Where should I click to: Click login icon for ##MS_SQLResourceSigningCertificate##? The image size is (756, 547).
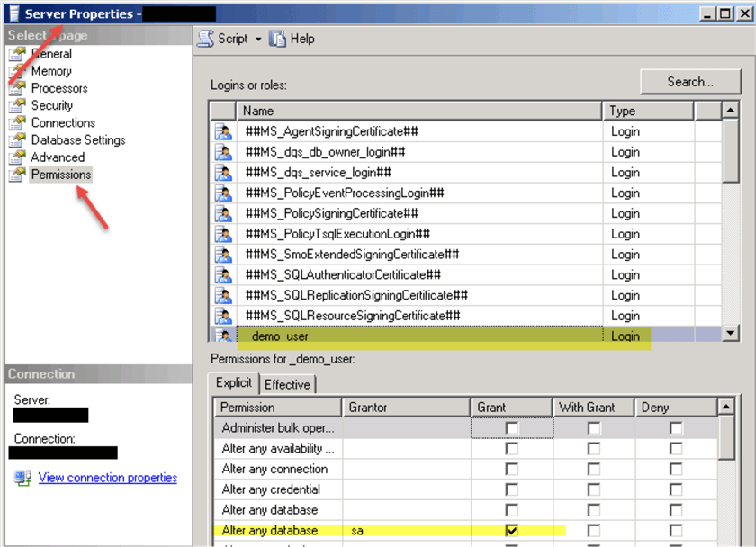(223, 316)
